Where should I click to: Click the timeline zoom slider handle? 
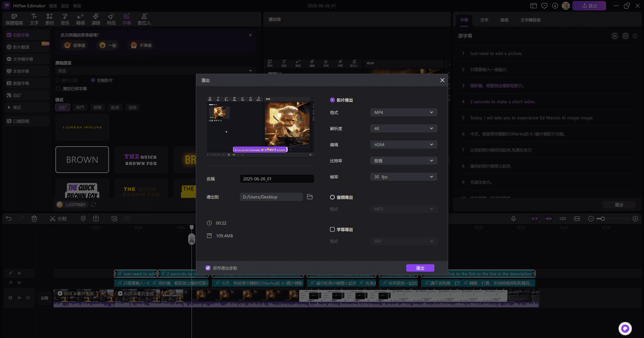coord(603,219)
